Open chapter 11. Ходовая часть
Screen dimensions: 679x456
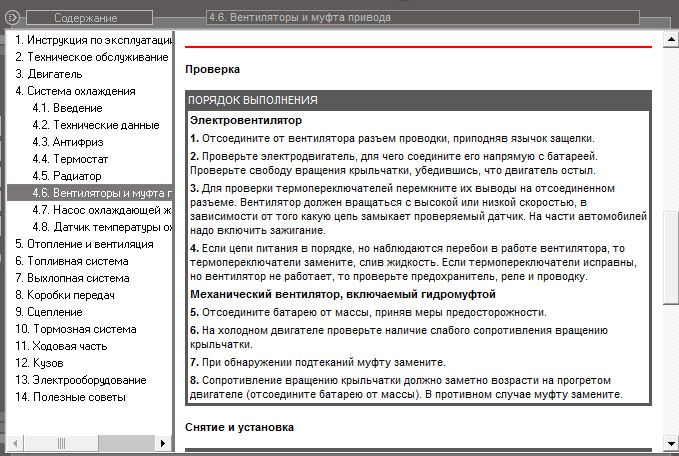61,346
